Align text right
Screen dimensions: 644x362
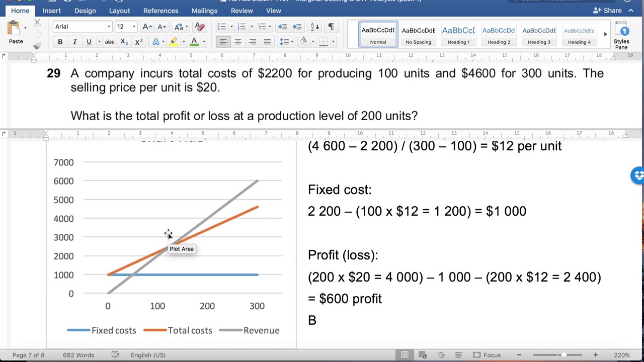pyautogui.click(x=253, y=42)
